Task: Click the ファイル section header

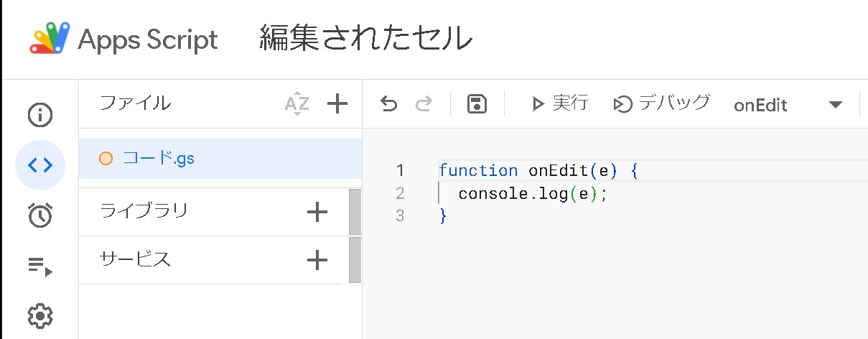Action: coord(135,103)
